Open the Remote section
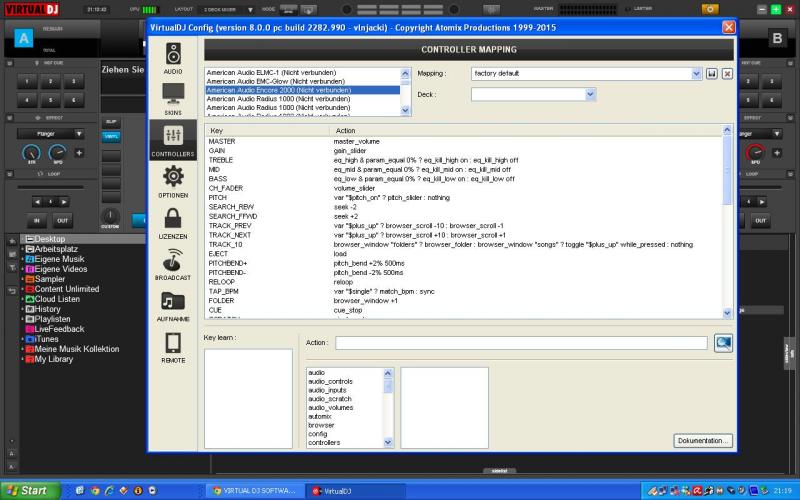Image resolution: width=800 pixels, height=500 pixels. point(173,346)
